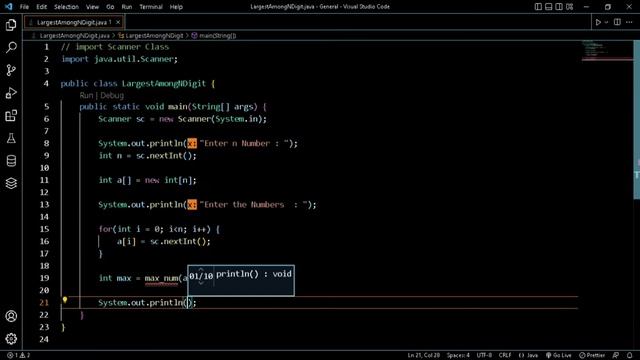640x360 pixels.
Task: Open the Accounts menu
Action: click(11, 316)
